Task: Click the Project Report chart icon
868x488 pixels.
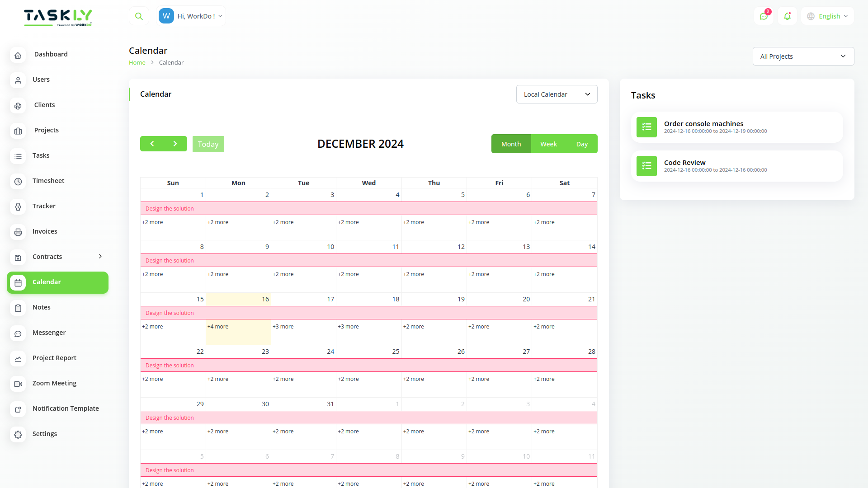Action: (18, 359)
